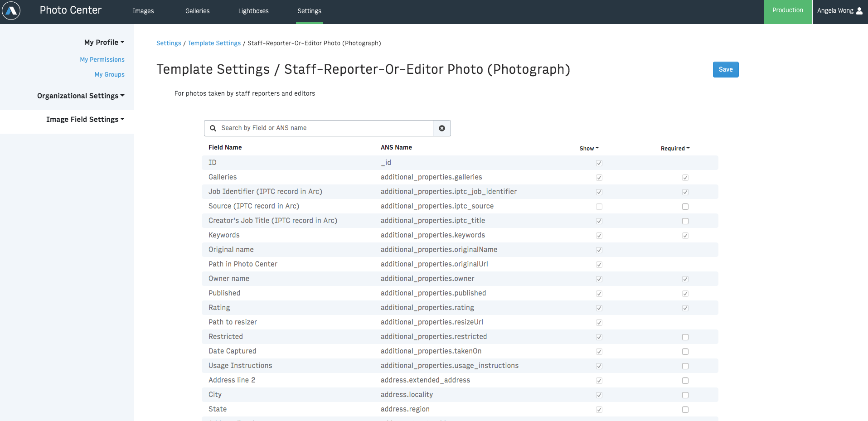This screenshot has width=868, height=421.
Task: Click 'additional_properties.iptc_source' cell
Action: (437, 206)
